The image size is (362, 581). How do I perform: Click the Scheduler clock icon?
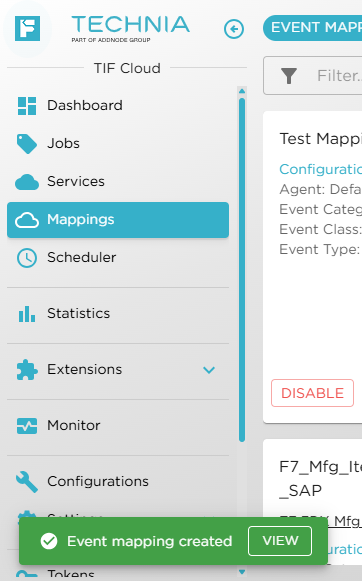point(27,258)
